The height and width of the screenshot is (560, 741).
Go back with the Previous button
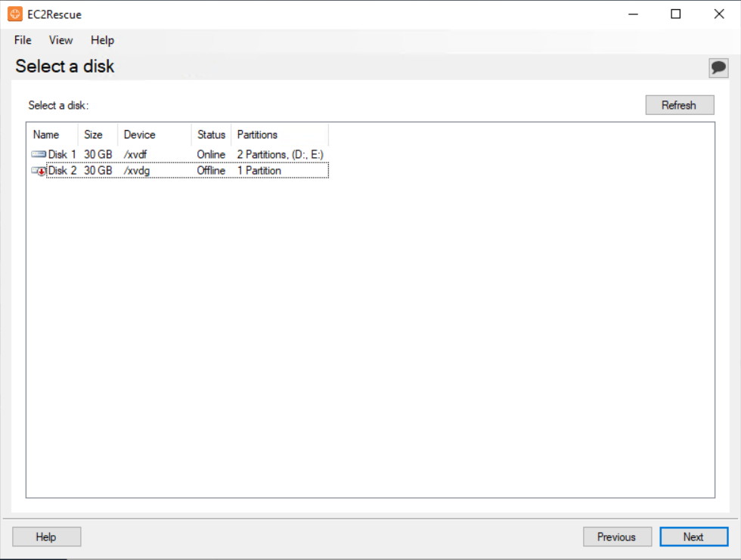click(617, 537)
